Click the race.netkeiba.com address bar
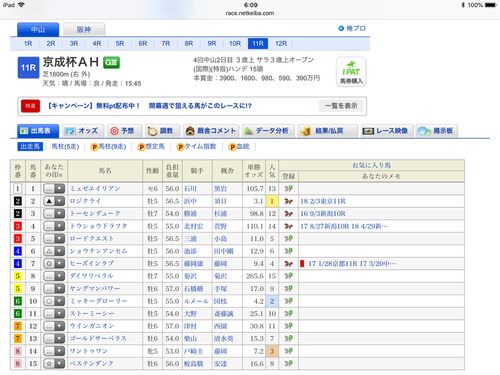The height and width of the screenshot is (375, 500). [250, 13]
